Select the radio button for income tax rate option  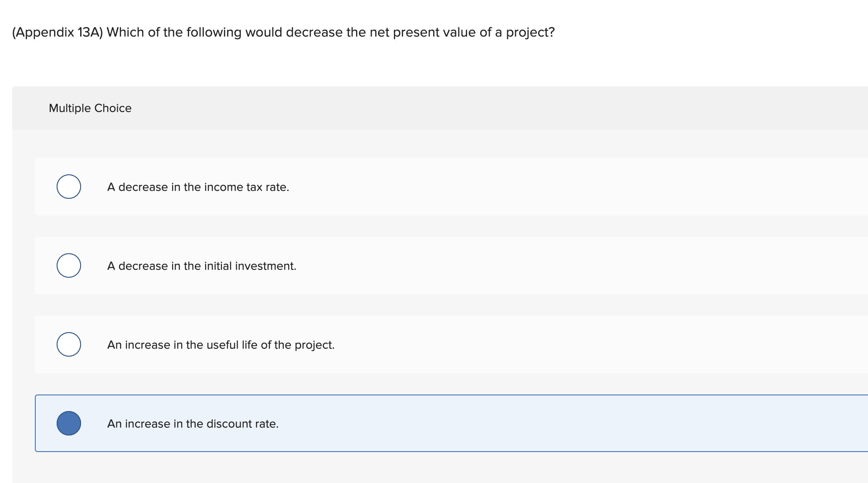68,187
